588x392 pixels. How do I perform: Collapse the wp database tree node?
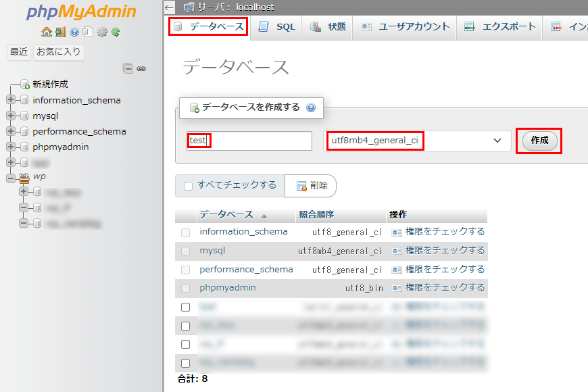click(11, 177)
